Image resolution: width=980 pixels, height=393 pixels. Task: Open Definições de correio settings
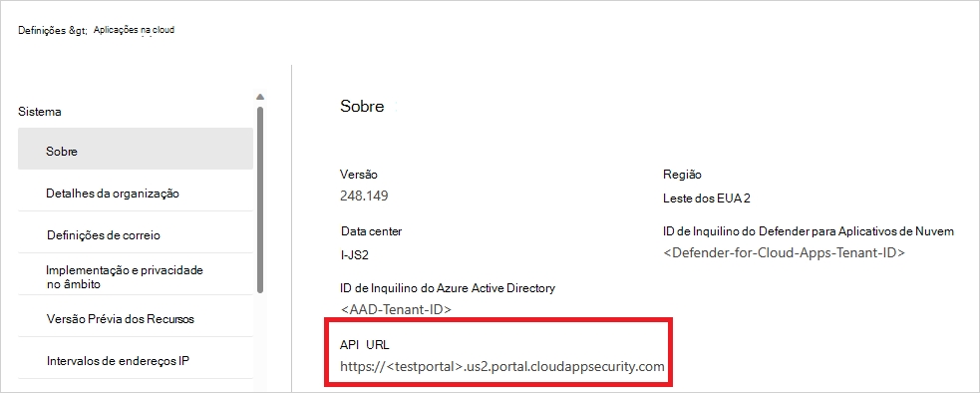pos(135,235)
